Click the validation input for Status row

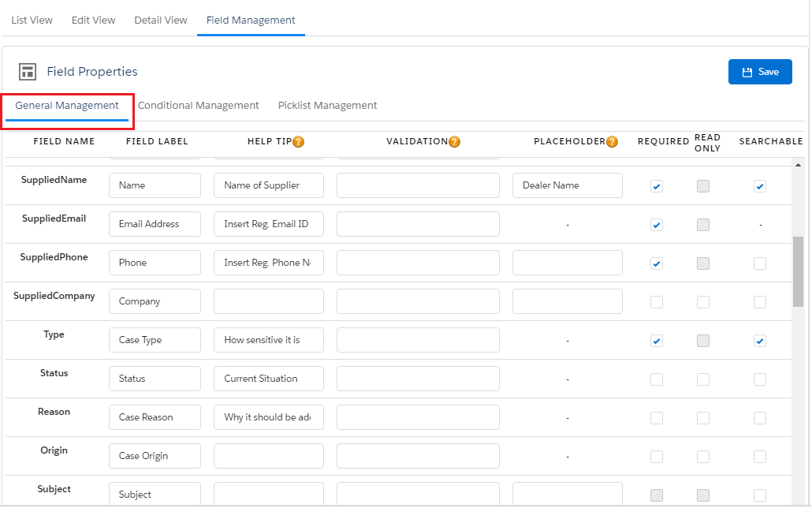click(418, 379)
